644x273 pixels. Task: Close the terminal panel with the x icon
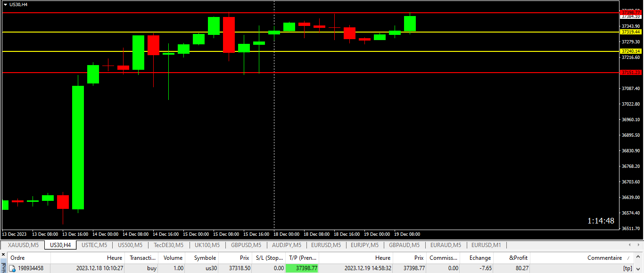pos(3,254)
